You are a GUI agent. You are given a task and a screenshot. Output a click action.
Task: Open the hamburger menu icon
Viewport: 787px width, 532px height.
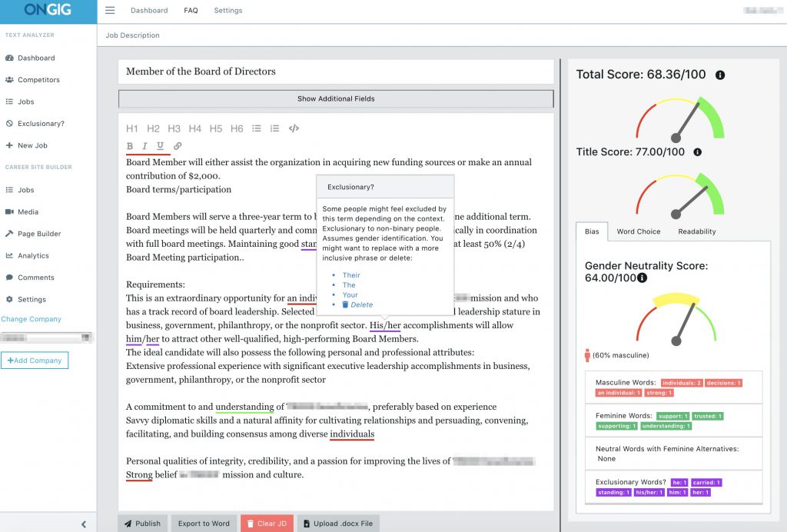tap(110, 10)
